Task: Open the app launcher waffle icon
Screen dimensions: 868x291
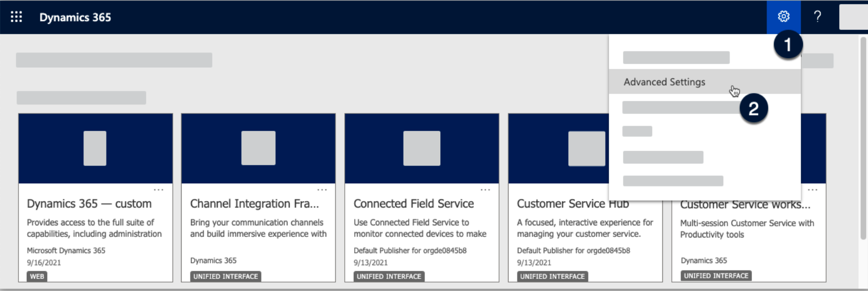Action: pyautogui.click(x=16, y=17)
